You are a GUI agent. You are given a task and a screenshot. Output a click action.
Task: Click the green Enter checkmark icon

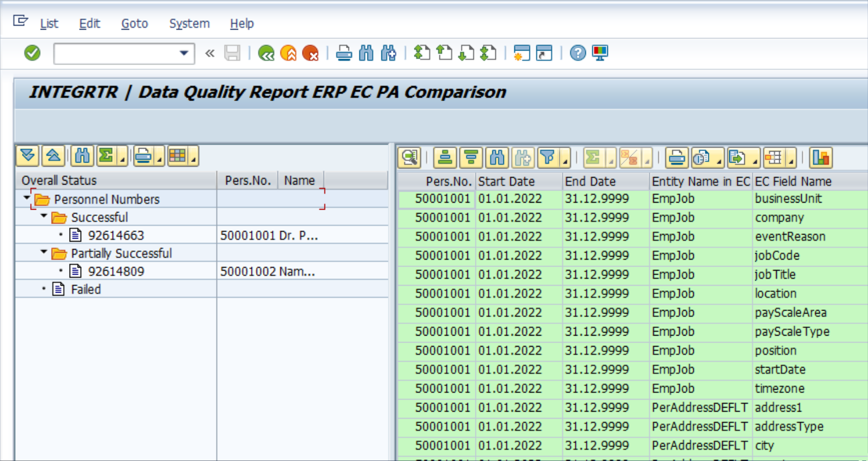click(x=33, y=53)
